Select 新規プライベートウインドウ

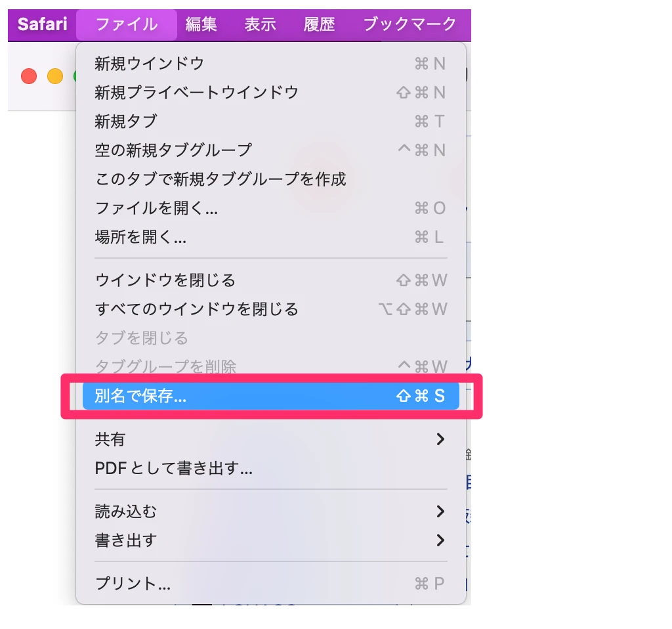(271, 93)
